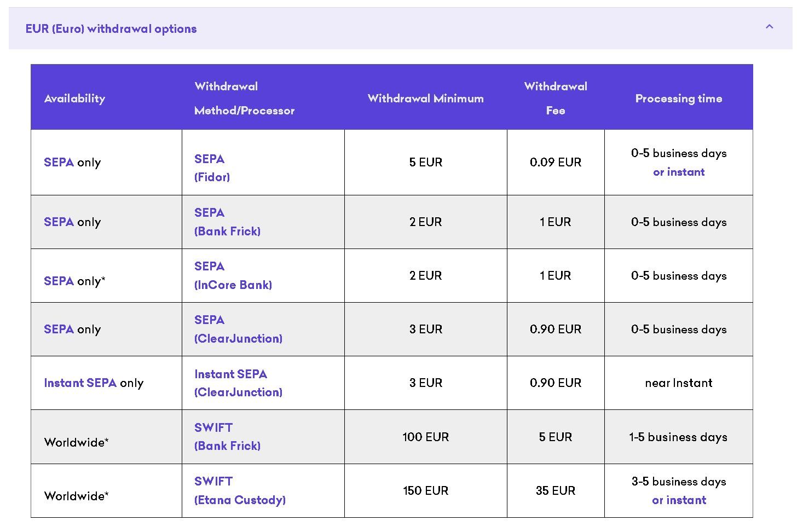803x532 pixels.
Task: Open the SEPA (Bank Frick) link
Action: [x=227, y=222]
